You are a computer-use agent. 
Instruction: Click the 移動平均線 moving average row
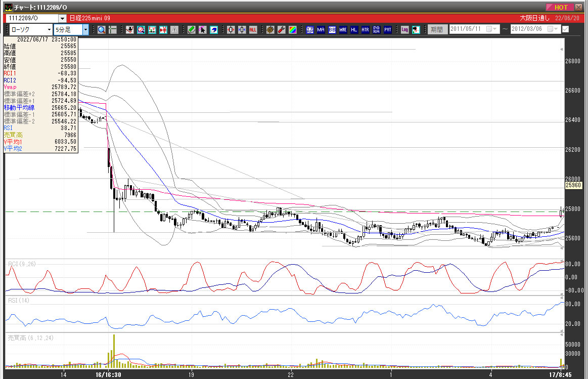tap(40, 108)
